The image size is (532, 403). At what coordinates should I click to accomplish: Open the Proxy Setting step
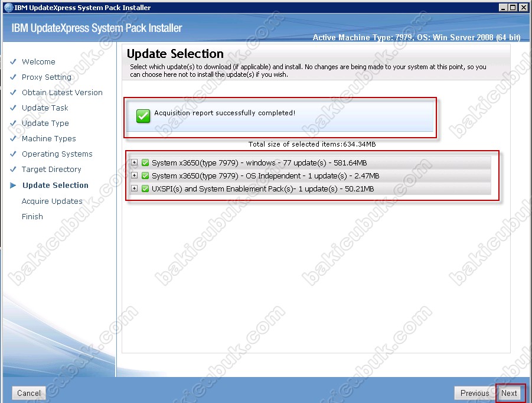click(47, 77)
